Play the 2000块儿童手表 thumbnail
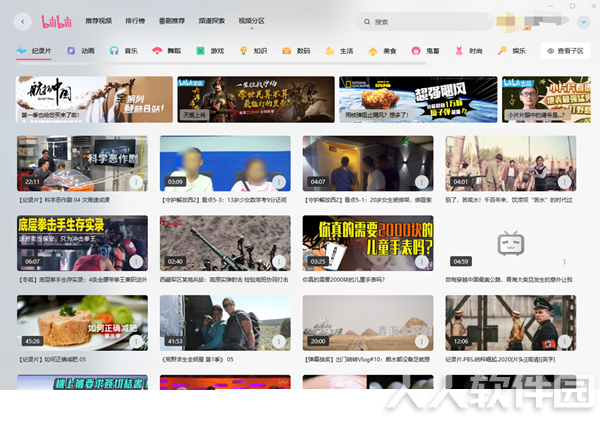This screenshot has width=600, height=426. click(x=368, y=243)
